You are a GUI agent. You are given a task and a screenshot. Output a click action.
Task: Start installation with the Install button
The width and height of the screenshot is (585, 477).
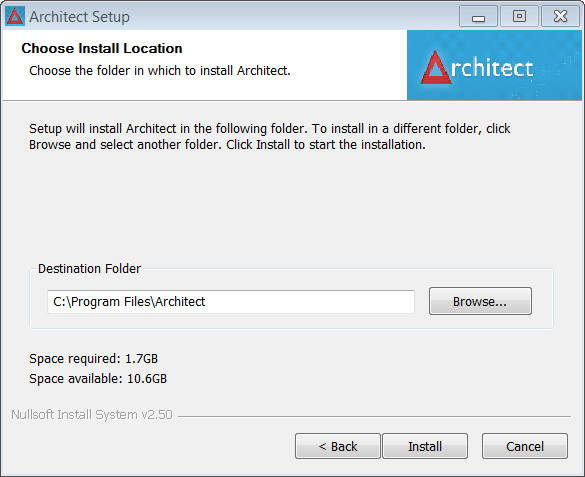tap(425, 446)
